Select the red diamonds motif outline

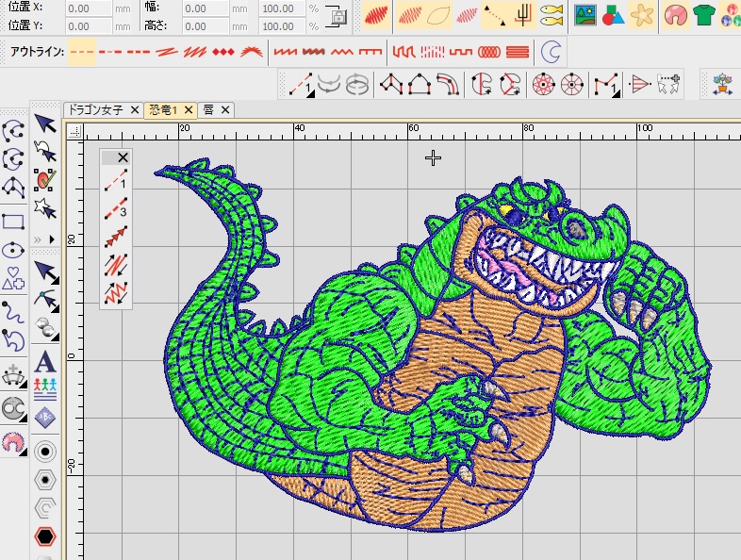223,52
